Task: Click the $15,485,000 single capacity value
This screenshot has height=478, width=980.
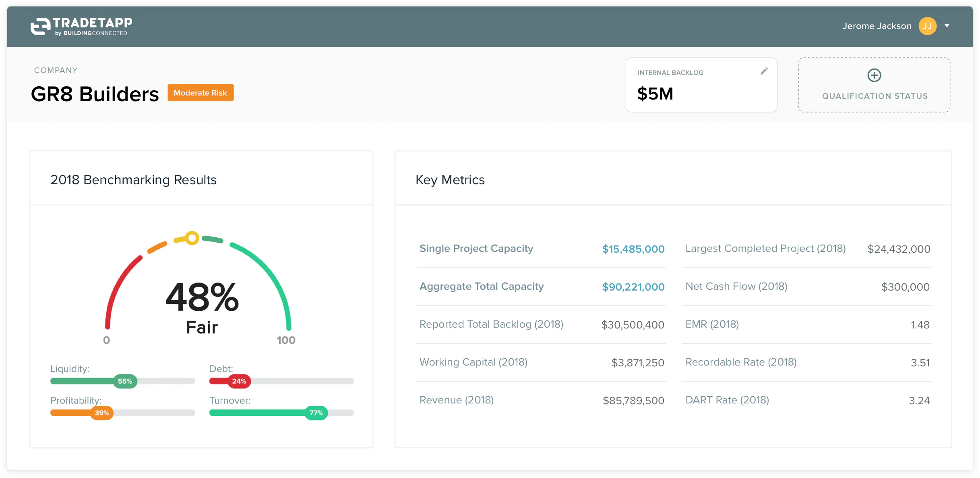Action: (633, 249)
